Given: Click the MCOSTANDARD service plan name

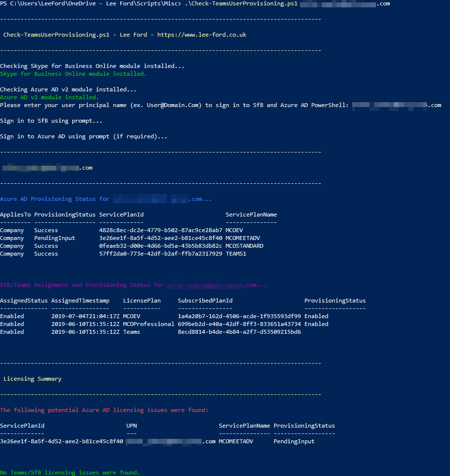Looking at the screenshot, I should pyautogui.click(x=244, y=246).
